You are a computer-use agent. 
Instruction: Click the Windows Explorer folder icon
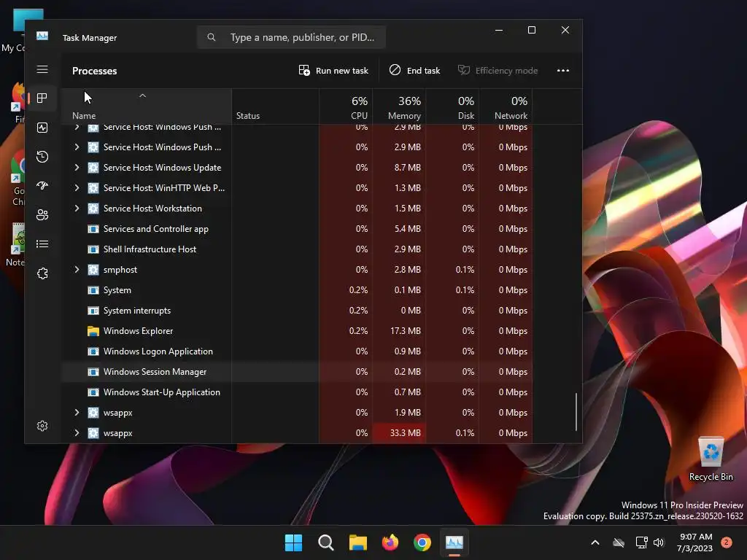point(93,331)
